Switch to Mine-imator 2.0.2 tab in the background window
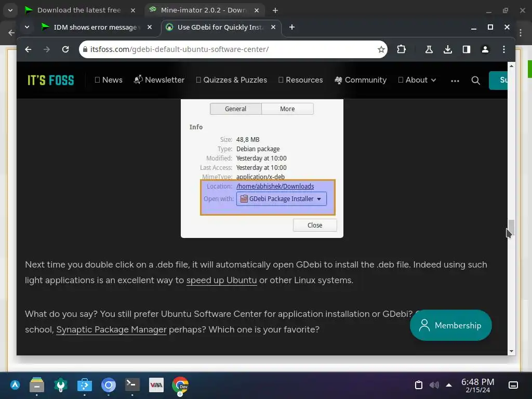Viewport: 532px width, 399px height. 204,10
